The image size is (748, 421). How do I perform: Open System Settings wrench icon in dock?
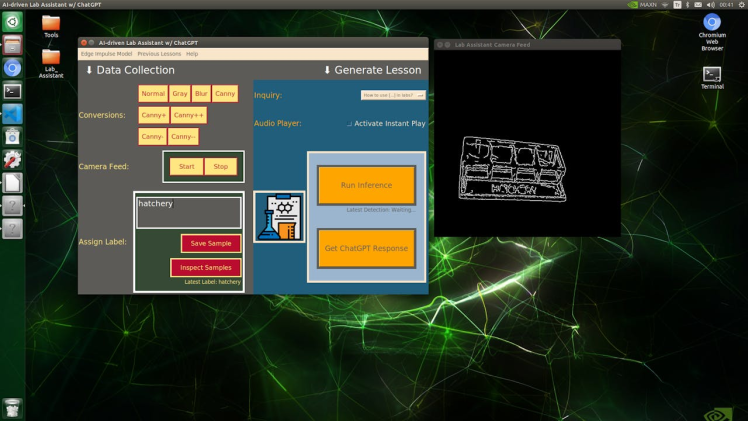click(x=12, y=160)
